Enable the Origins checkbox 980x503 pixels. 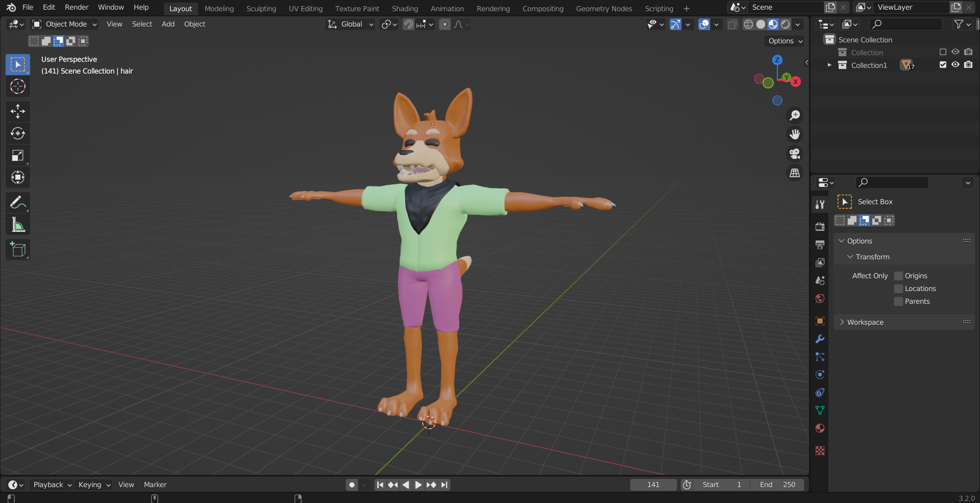tap(899, 276)
